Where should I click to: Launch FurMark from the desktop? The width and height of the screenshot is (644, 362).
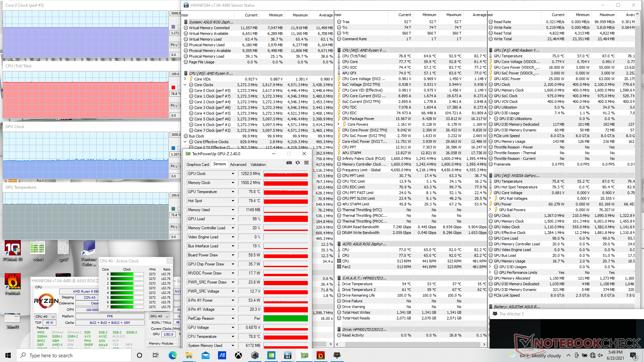[13, 284]
